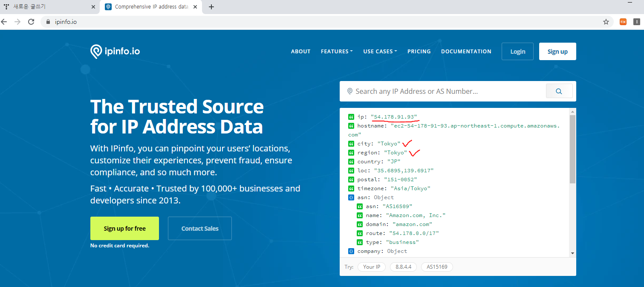Click the Contact Sales button
This screenshot has height=287, width=644.
[x=200, y=229]
